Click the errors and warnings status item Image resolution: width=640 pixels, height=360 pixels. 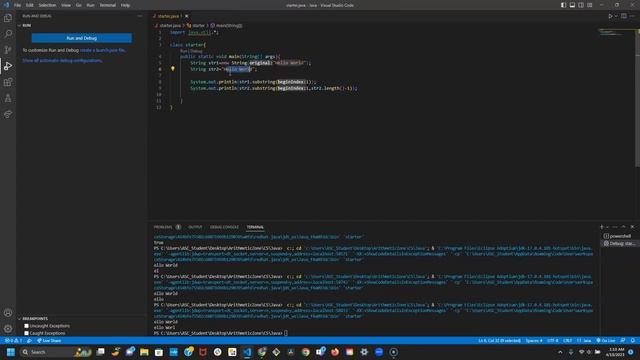click(x=13, y=340)
